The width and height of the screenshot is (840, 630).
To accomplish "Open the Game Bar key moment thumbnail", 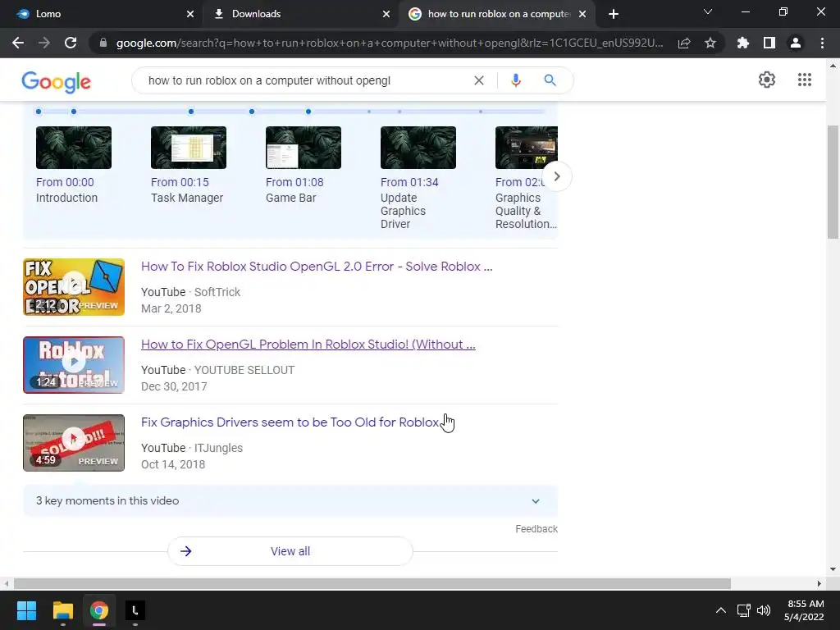I will [x=304, y=148].
